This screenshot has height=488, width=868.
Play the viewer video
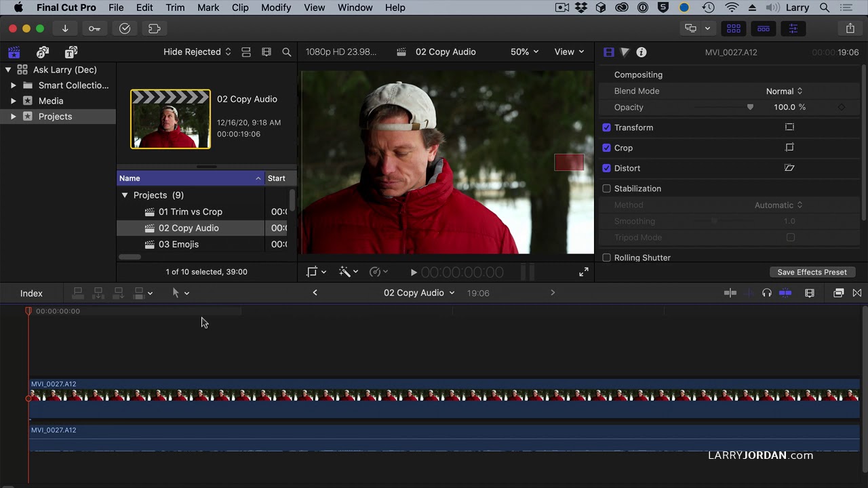tap(414, 272)
